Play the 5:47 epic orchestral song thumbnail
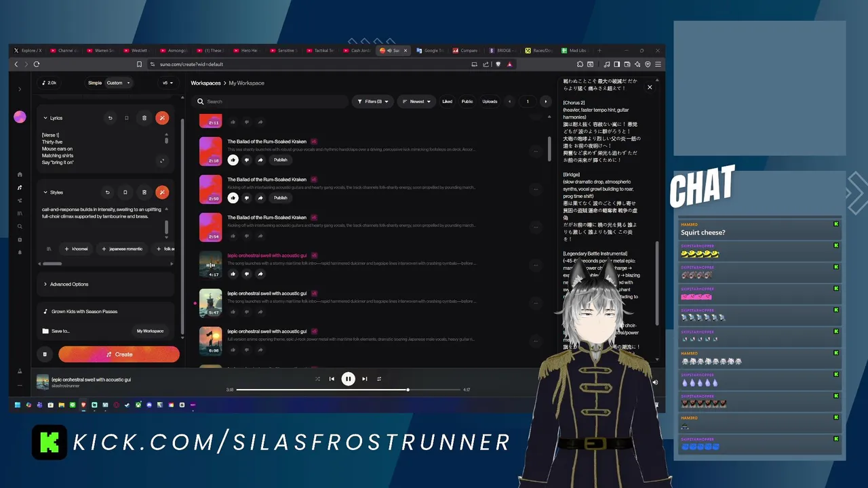The image size is (868, 488). (210, 303)
